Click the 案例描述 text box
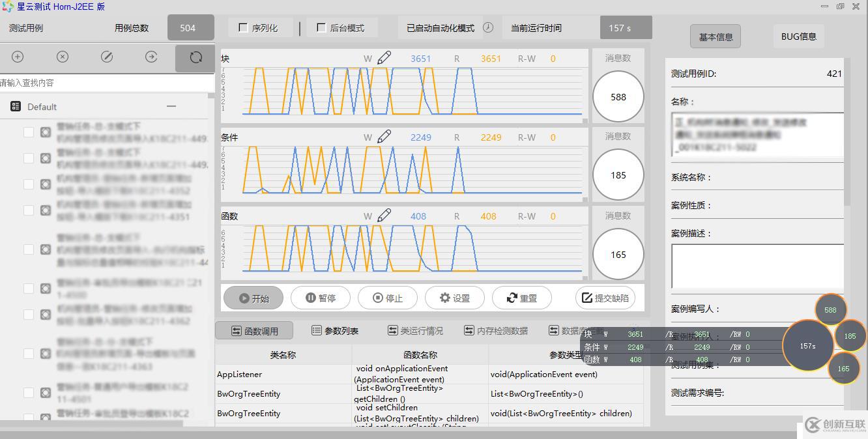 point(757,266)
